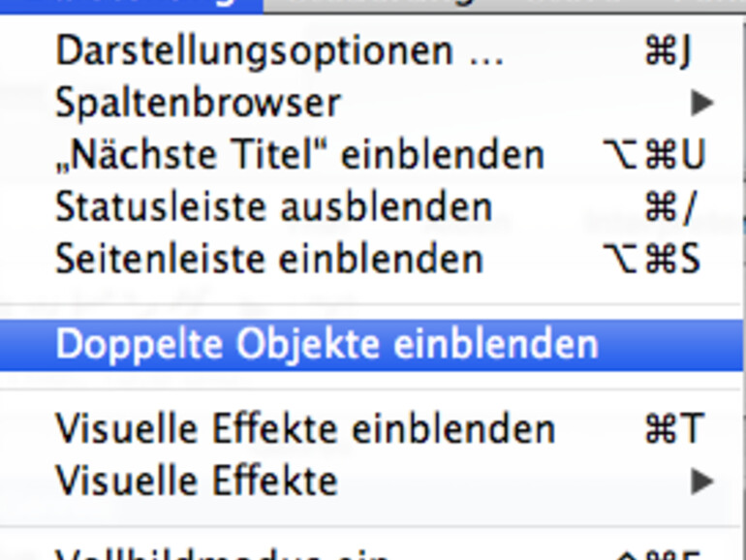
Task: Click the ⌥⌘S shortcut beside Seitenleiste einblenden
Action: [x=652, y=260]
